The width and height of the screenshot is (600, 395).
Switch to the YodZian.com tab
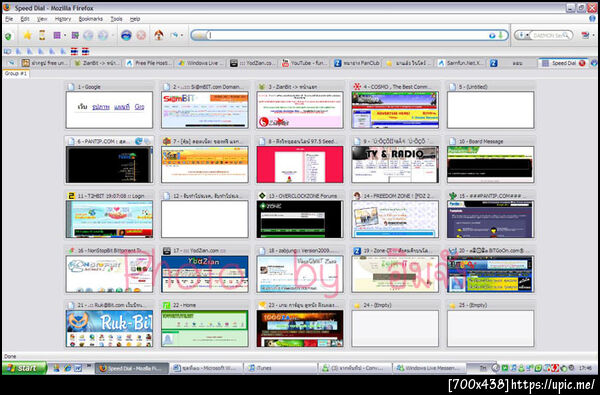click(x=253, y=63)
